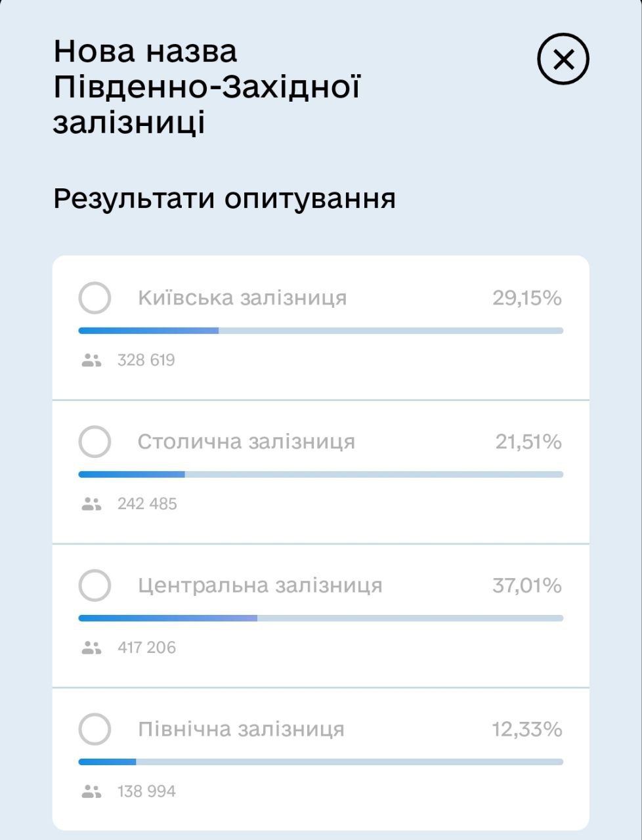Click the Північна залізниця results bar
Screen dimensions: 642x840
[320, 762]
